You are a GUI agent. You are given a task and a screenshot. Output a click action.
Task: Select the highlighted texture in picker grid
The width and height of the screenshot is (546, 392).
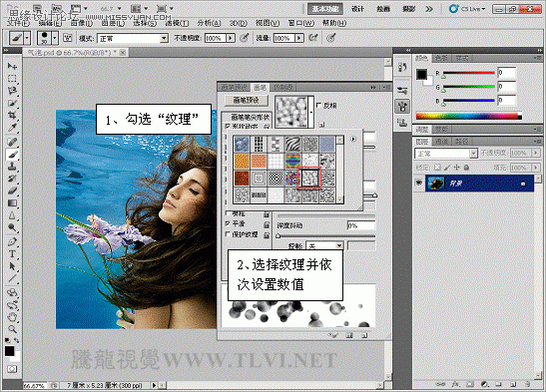point(309,178)
